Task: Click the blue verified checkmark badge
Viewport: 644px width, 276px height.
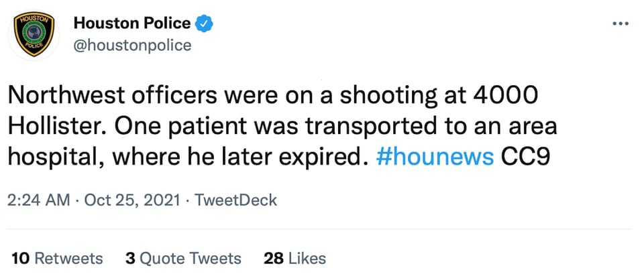Action: point(203,23)
